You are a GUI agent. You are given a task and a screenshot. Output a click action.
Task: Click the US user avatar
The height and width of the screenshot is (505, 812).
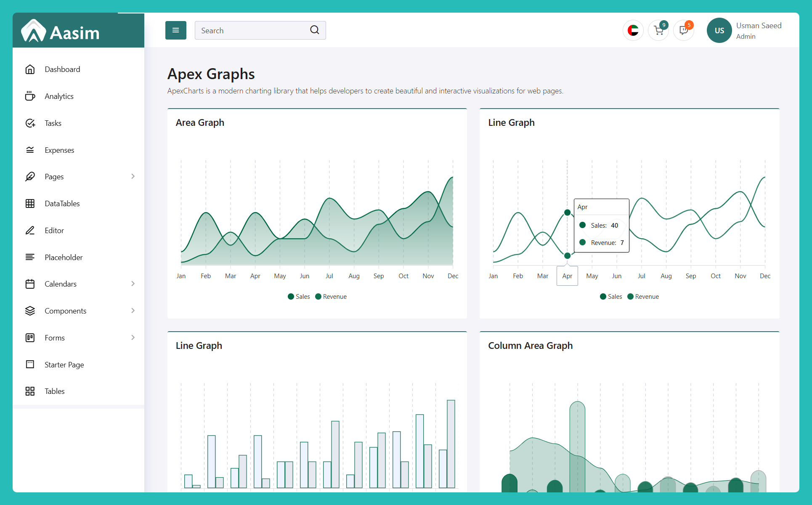point(719,30)
